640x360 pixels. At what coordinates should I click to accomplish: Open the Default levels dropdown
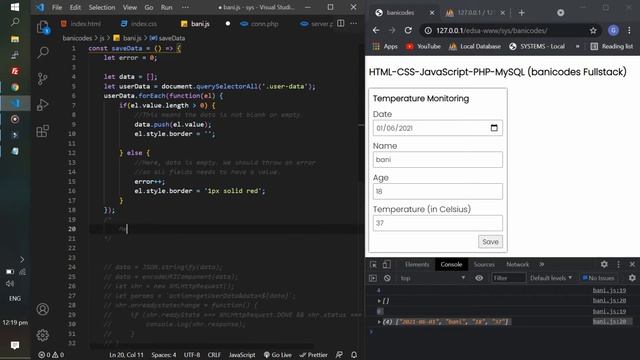click(551, 278)
